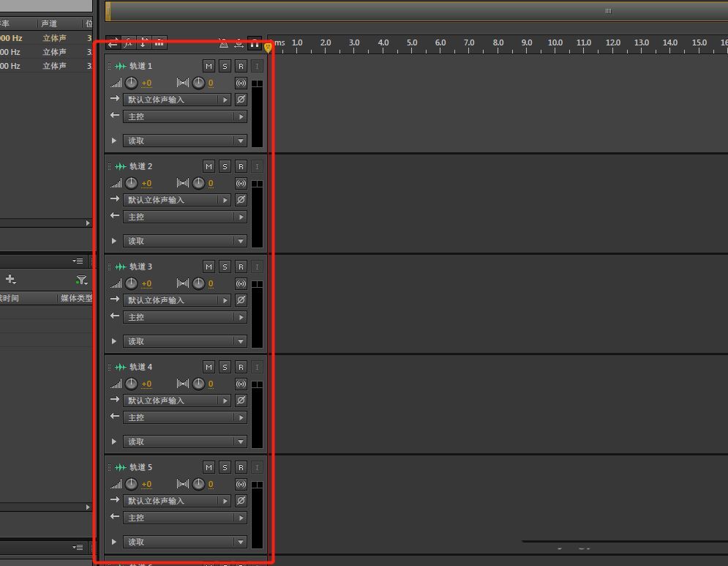The width and height of the screenshot is (728, 566).
Task: Open the Effects (fx) track view
Action: (129, 43)
